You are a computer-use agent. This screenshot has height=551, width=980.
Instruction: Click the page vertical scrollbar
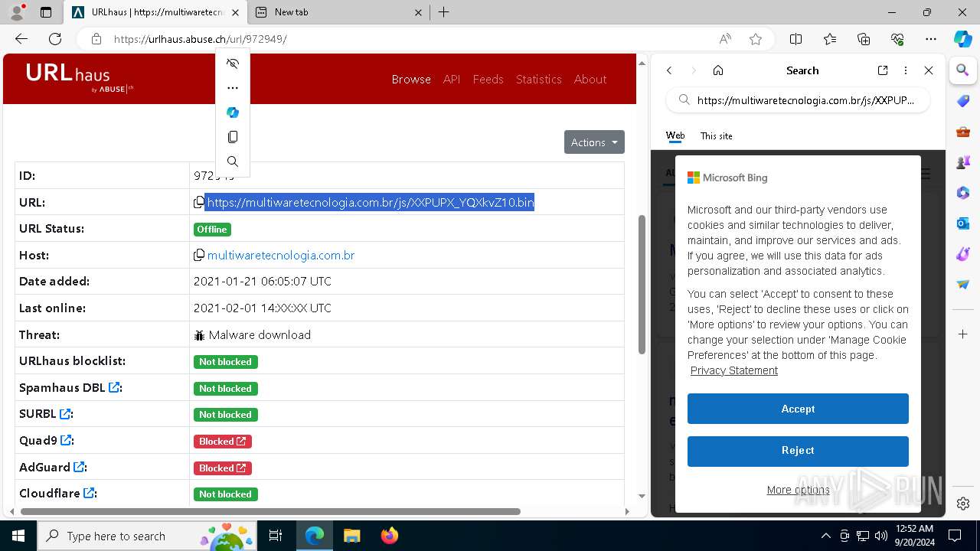coord(642,285)
